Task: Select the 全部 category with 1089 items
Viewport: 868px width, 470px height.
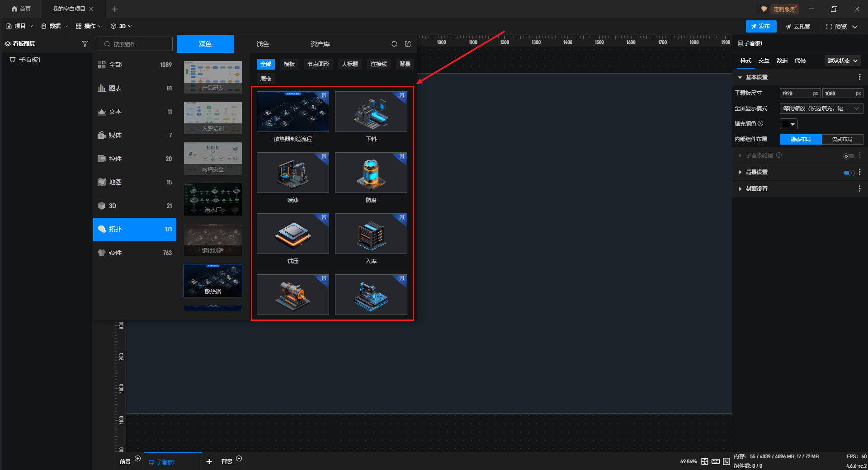Action: pyautogui.click(x=135, y=65)
